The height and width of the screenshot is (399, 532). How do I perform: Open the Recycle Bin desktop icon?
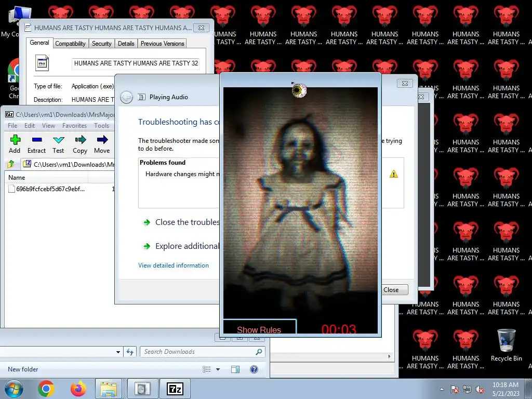(506, 345)
